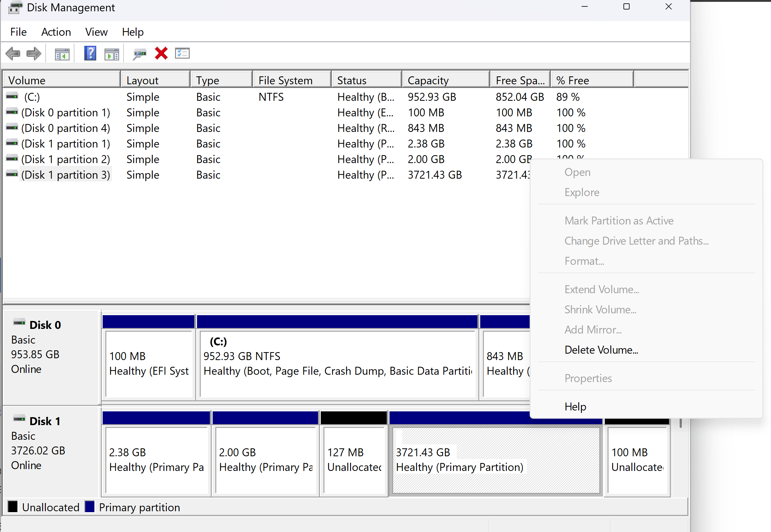
Task: Click Help in the context menu
Action: (575, 406)
